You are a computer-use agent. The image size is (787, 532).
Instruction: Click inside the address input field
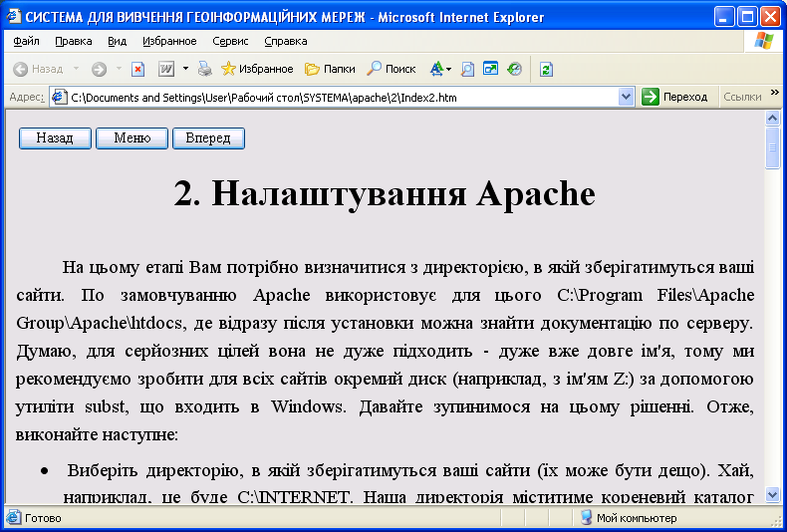344,98
